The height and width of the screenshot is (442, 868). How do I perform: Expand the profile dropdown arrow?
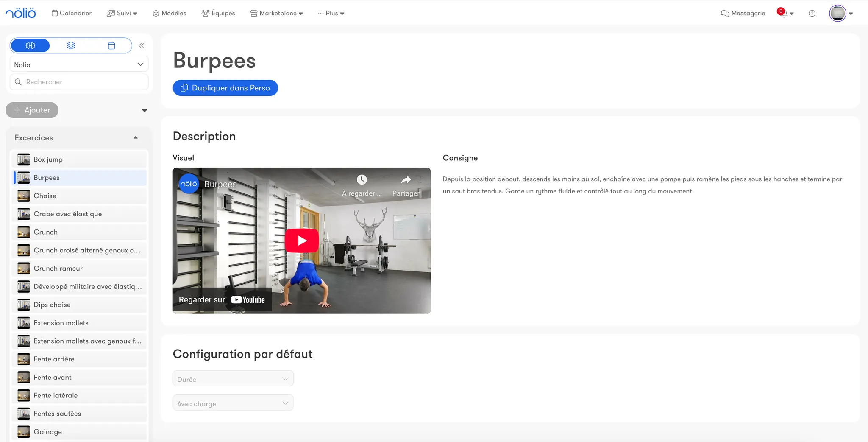pos(851,14)
